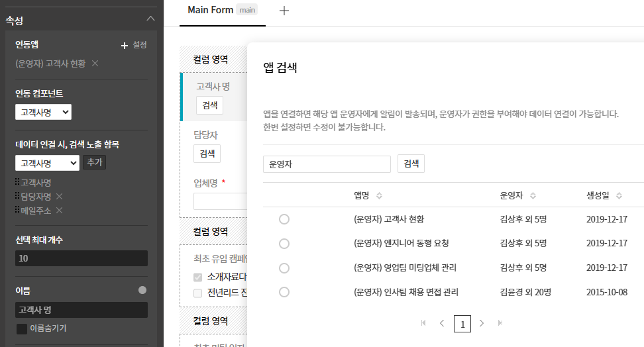Image resolution: width=644 pixels, height=347 pixels.
Task: Remove the linked app (운영자) 고객사 현황
Action: click(95, 63)
